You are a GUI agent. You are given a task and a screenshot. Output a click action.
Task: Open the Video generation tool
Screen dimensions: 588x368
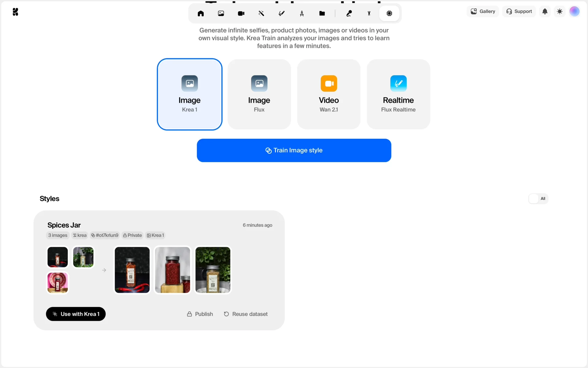241,13
